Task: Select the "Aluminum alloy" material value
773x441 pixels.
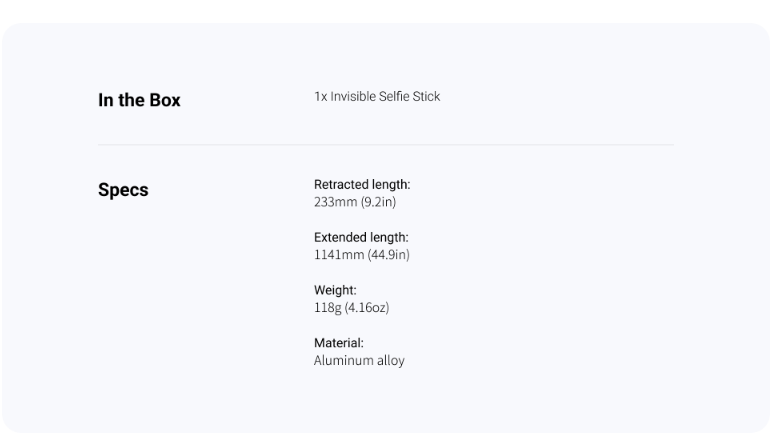Action: tap(359, 361)
